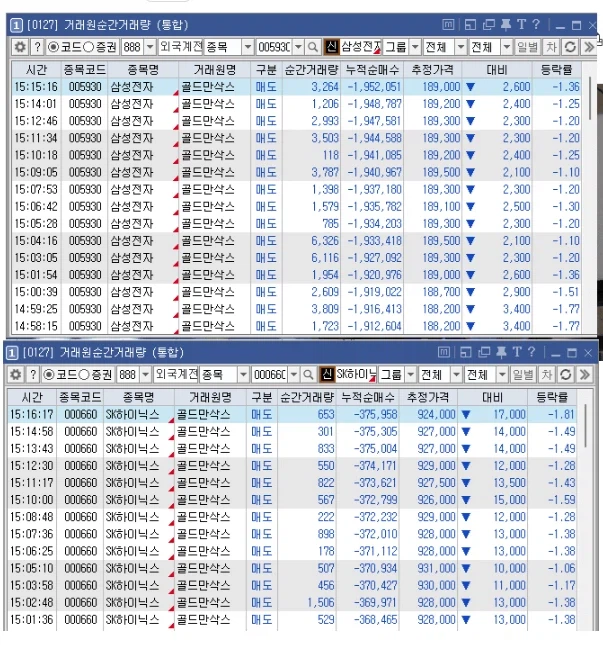The width and height of the screenshot is (603, 645).
Task: Sort by 순간거래량 column header in upper table
Action: pos(311,70)
